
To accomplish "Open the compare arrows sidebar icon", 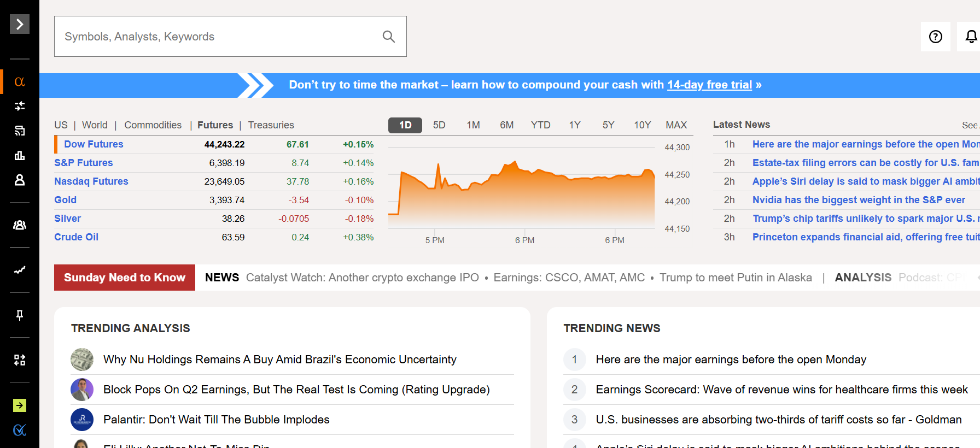I will pos(20,106).
